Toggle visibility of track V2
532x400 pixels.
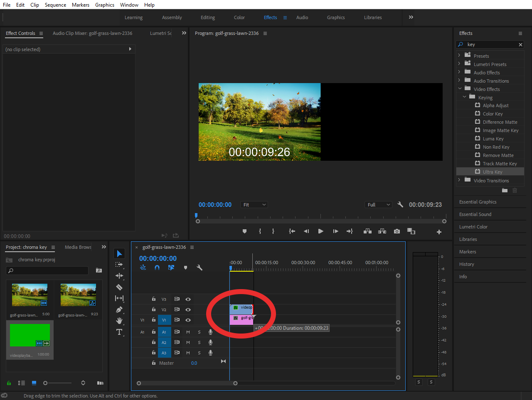click(x=188, y=309)
